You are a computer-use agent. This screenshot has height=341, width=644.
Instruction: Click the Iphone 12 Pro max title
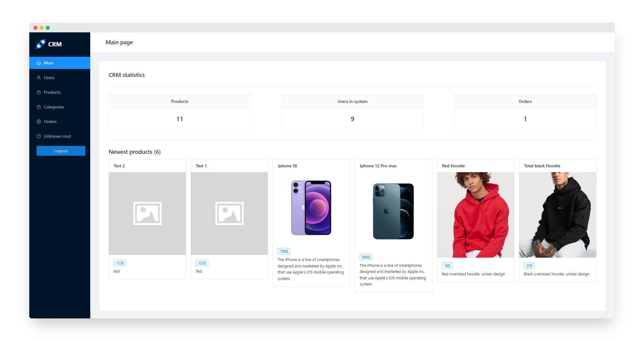pyautogui.click(x=378, y=166)
